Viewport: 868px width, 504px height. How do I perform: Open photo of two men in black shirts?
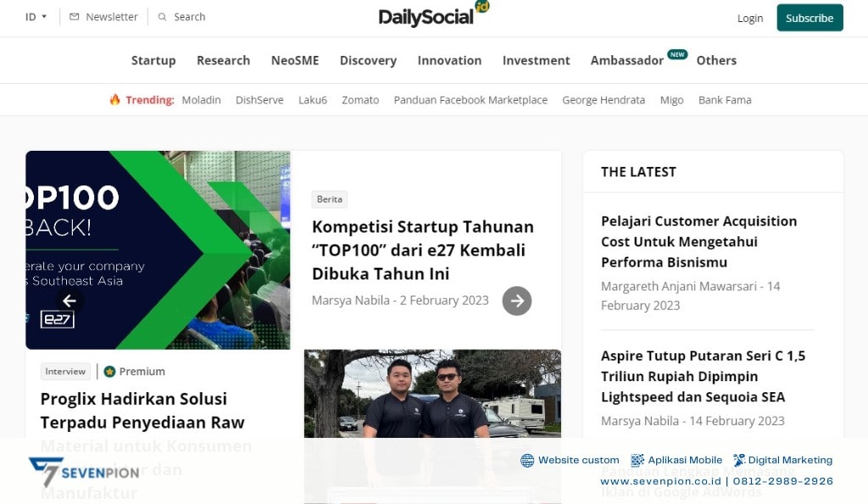click(432, 393)
